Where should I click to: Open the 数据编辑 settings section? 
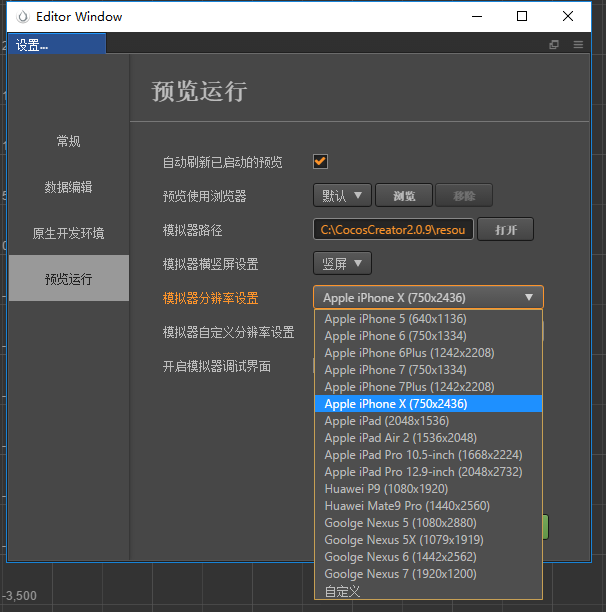69,187
